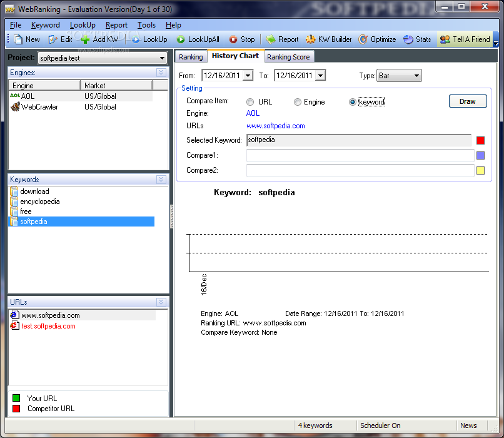Image resolution: width=504 pixels, height=438 pixels.
Task: Click the Optimize target icon
Action: (363, 39)
